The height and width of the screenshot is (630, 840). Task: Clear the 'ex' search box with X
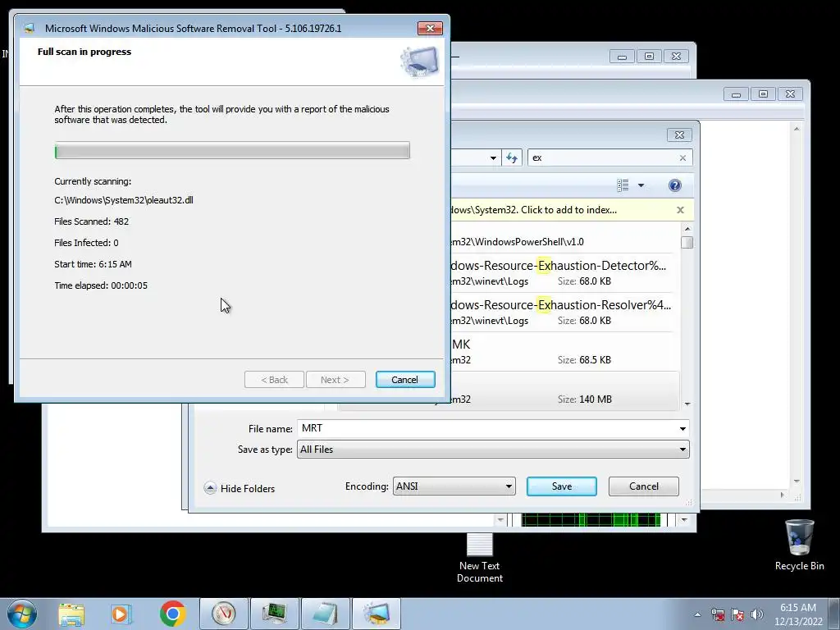pos(682,158)
